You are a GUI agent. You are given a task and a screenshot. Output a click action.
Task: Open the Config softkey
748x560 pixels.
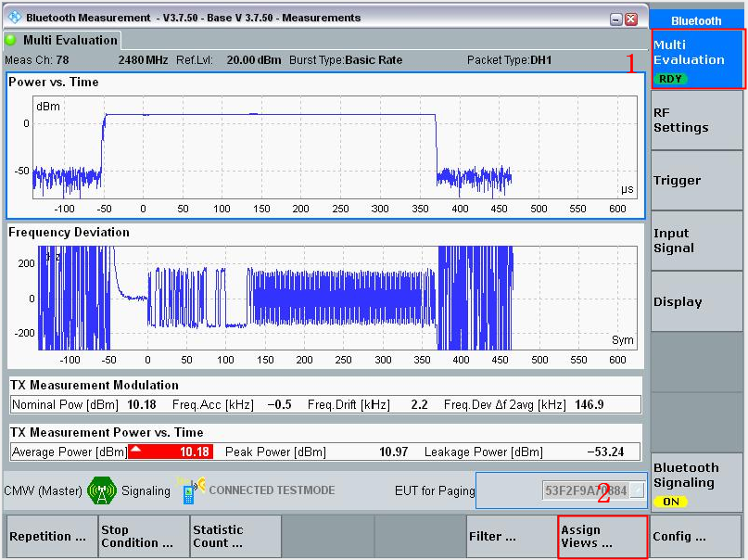point(695,536)
